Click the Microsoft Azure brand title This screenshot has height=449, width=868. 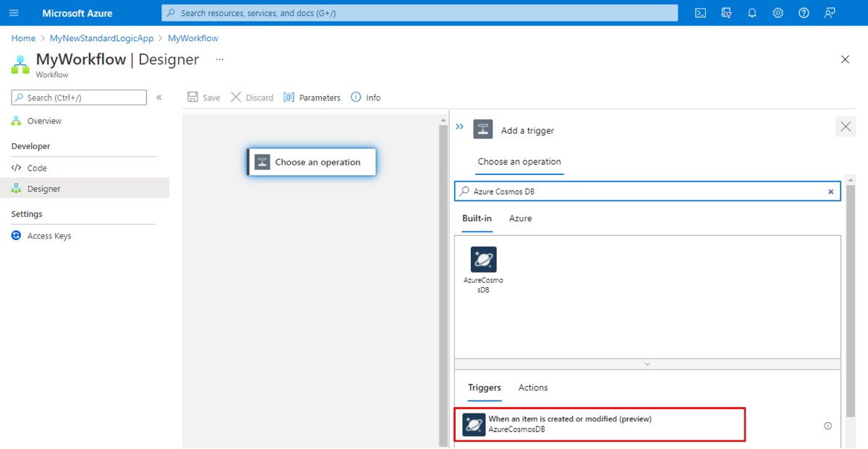tap(77, 13)
